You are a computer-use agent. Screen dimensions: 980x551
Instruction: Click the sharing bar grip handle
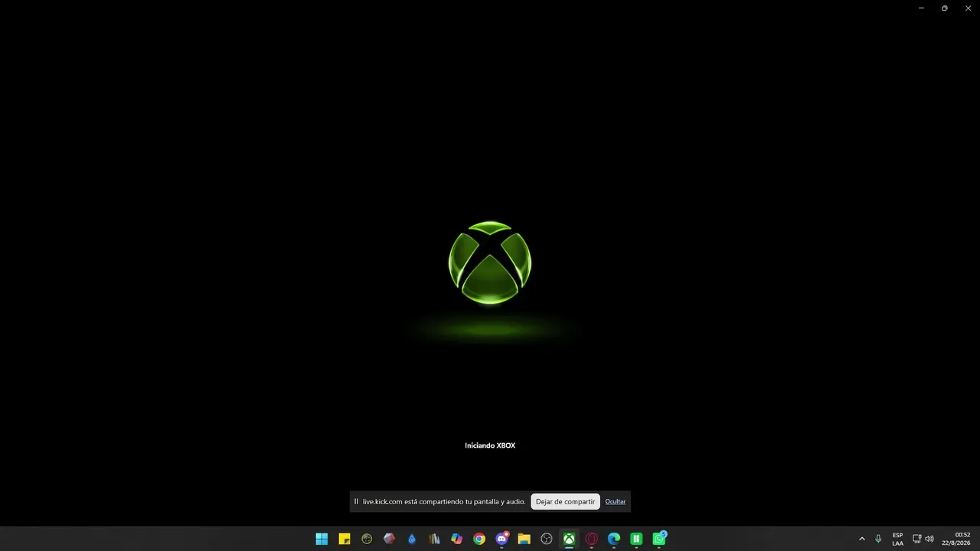tap(356, 501)
